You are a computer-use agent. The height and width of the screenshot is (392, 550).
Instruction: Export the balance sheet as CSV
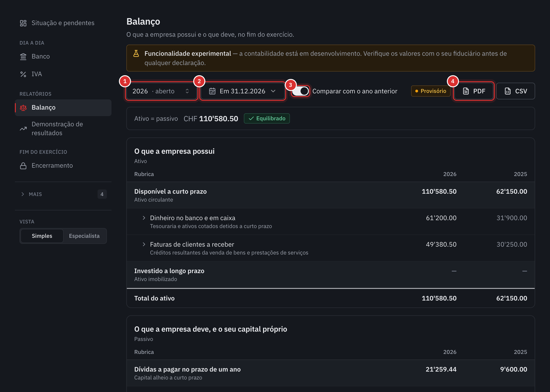coord(515,91)
